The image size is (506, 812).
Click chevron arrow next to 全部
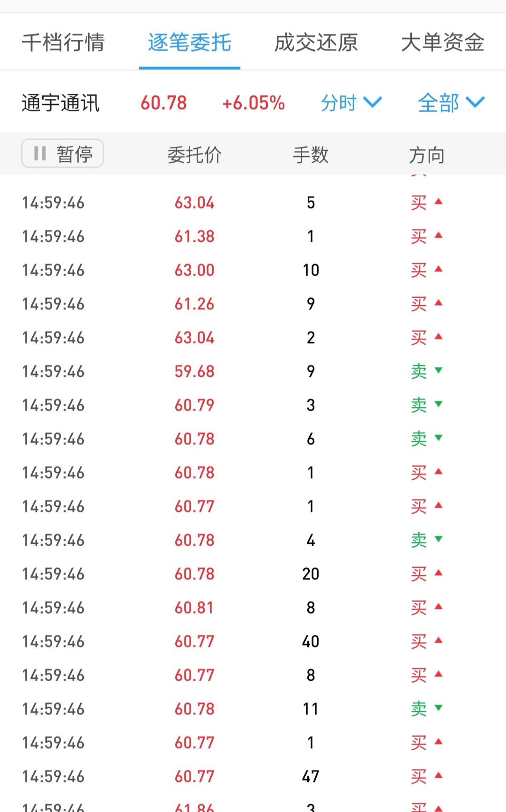[x=475, y=102]
